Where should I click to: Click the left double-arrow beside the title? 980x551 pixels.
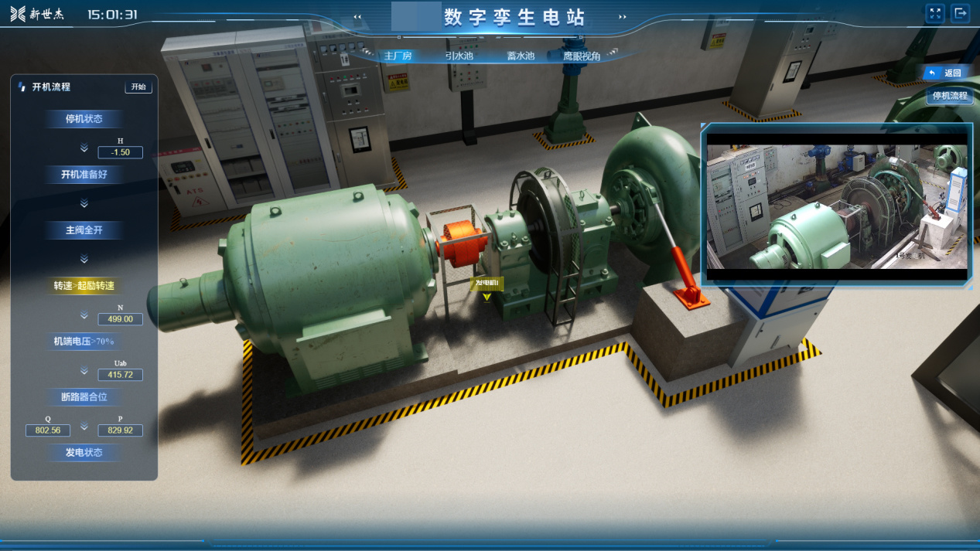[x=357, y=17]
